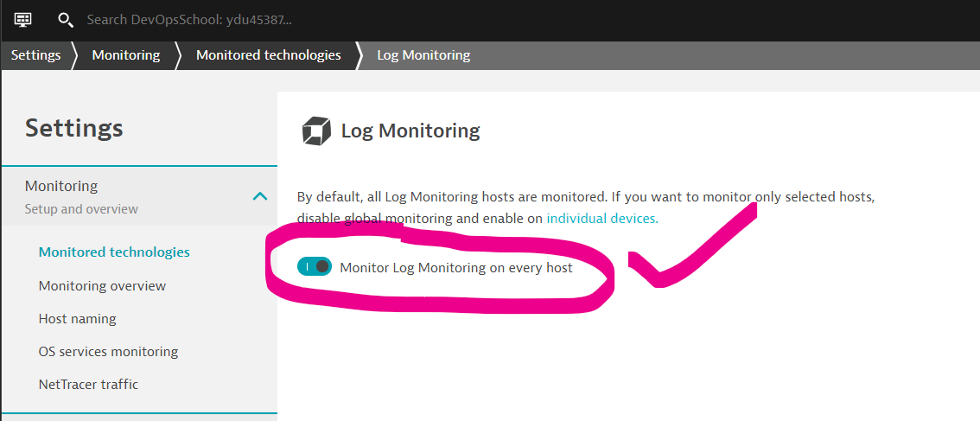Click the Log Monitoring page title
Screen dimensions: 980x421
pyautogui.click(x=410, y=131)
